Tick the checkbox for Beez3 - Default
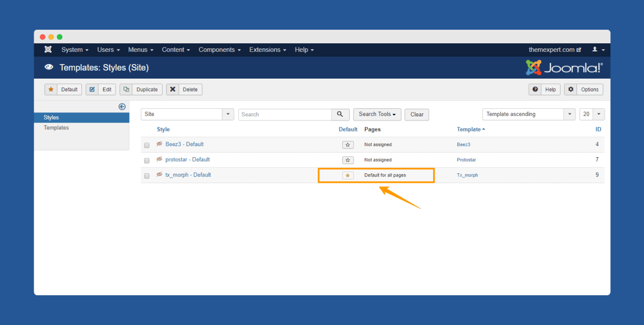 tap(147, 145)
